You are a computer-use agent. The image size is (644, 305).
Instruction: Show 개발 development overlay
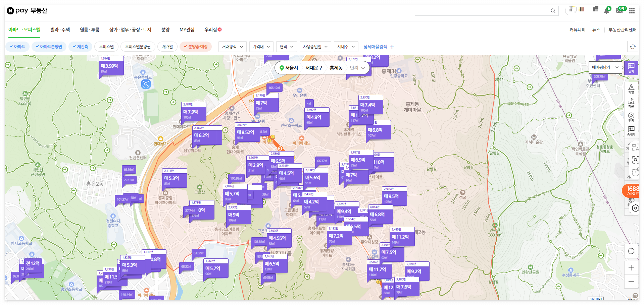631,89
